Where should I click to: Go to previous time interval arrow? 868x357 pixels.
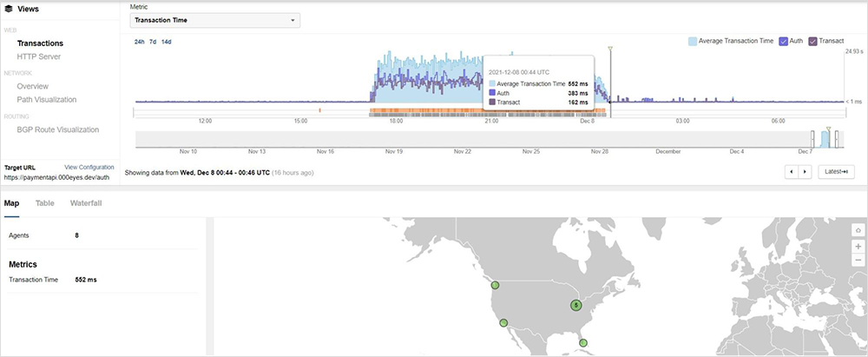pyautogui.click(x=791, y=172)
